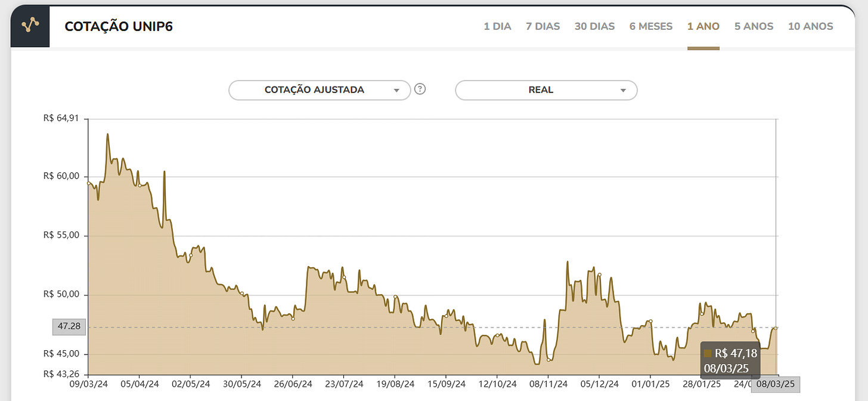Click the R$ 45,00 axis label

(x=61, y=353)
